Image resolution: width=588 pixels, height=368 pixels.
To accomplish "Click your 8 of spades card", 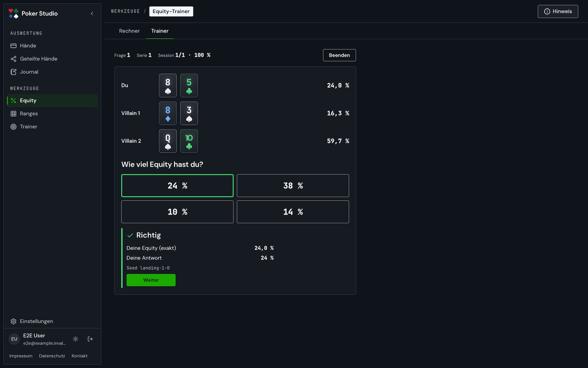I will click(168, 85).
